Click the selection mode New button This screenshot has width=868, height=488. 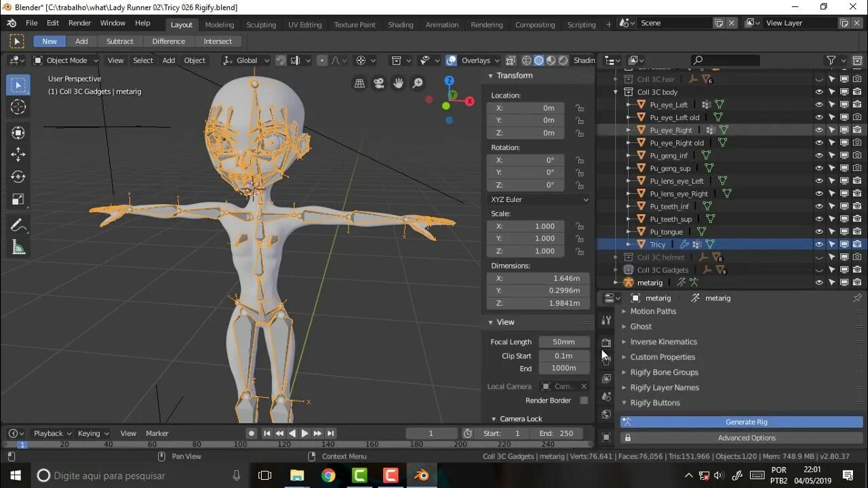pos(50,41)
